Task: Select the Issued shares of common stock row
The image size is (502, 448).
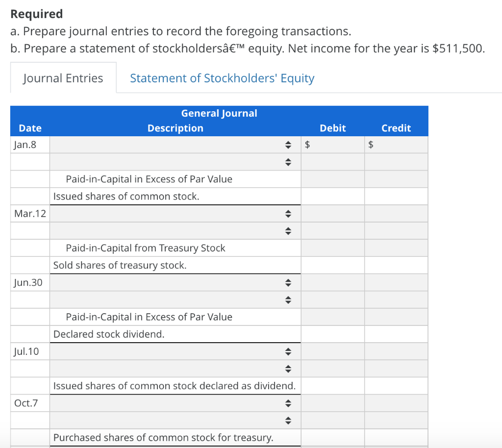Action: pyautogui.click(x=175, y=196)
